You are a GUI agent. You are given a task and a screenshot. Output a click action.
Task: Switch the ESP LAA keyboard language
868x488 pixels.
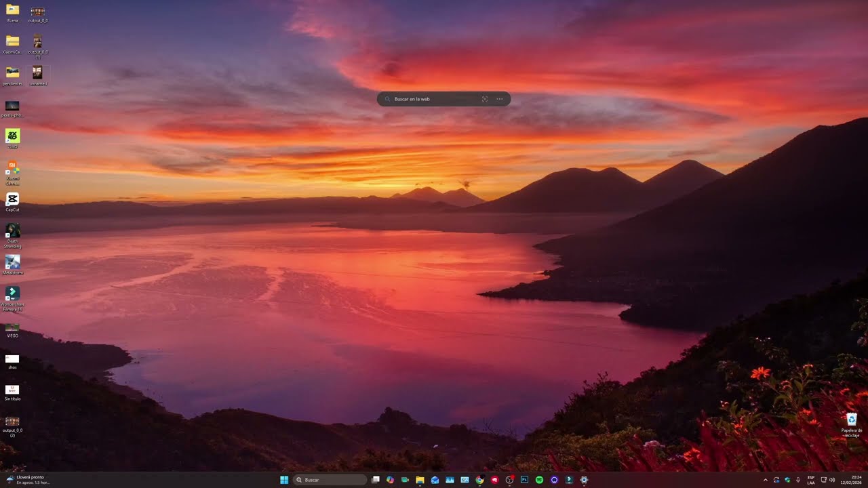click(811, 480)
